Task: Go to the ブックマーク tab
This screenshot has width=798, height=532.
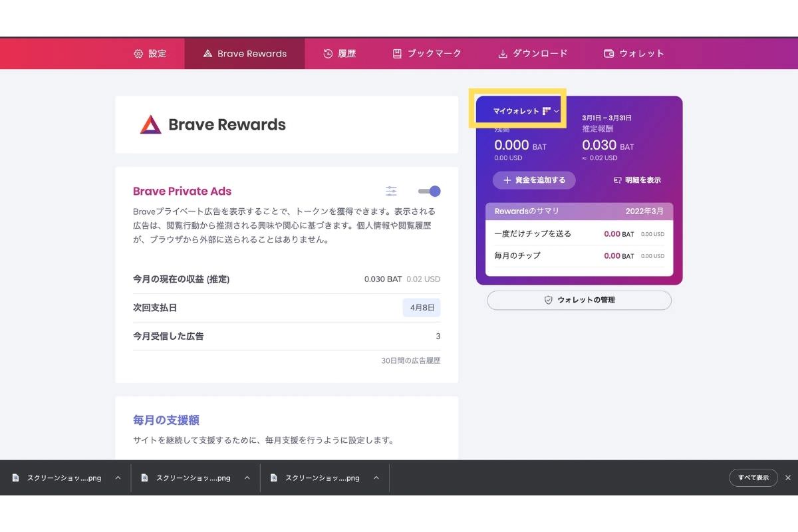Action: (426, 53)
